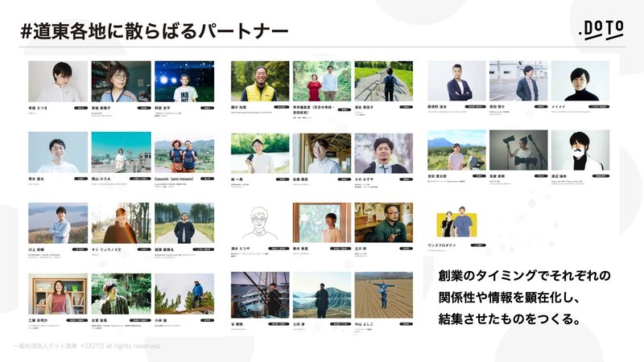644x362 pixels.
Task: Click the name 小林 誠
Action: 160,320
